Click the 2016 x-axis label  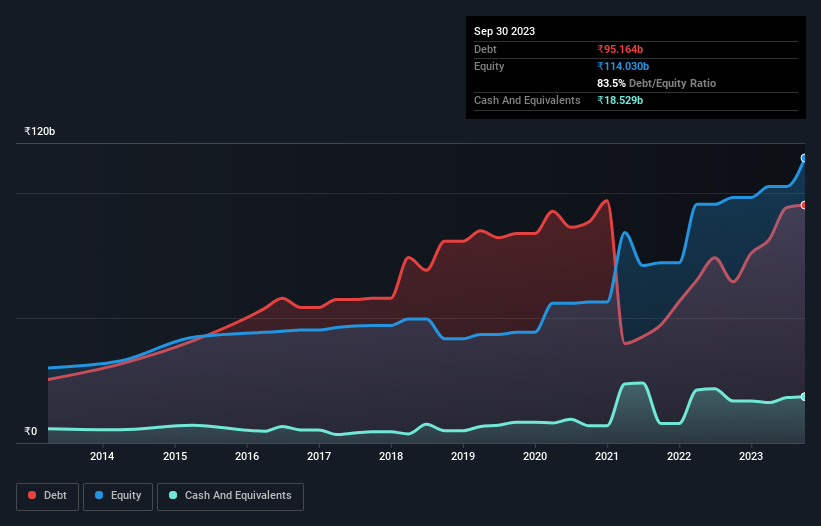tap(247, 456)
